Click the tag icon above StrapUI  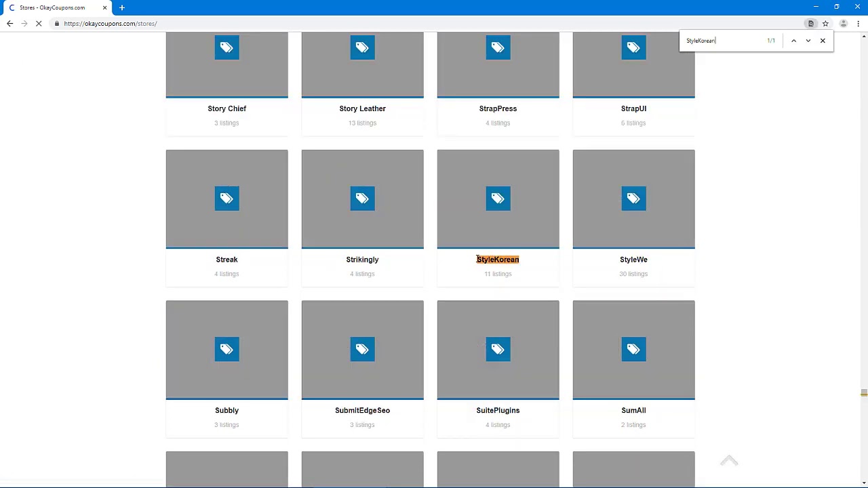[x=633, y=47]
